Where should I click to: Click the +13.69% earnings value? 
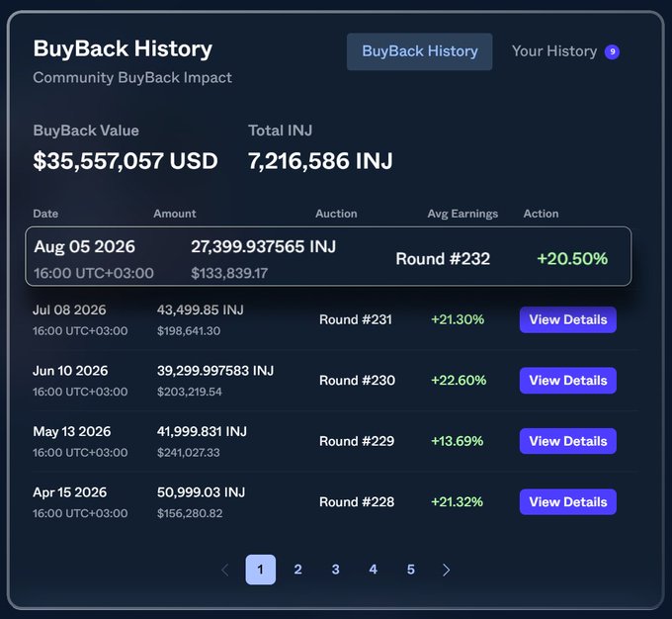point(457,441)
